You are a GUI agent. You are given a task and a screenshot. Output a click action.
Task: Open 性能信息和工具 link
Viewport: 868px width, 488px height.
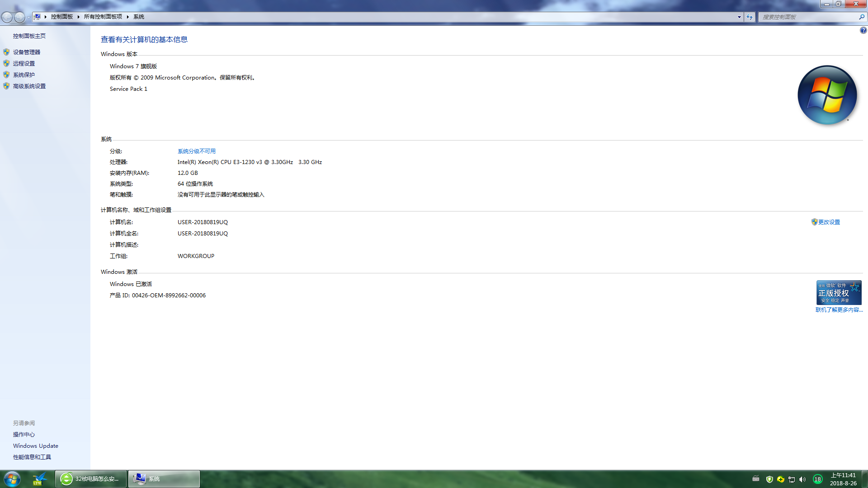(32, 457)
